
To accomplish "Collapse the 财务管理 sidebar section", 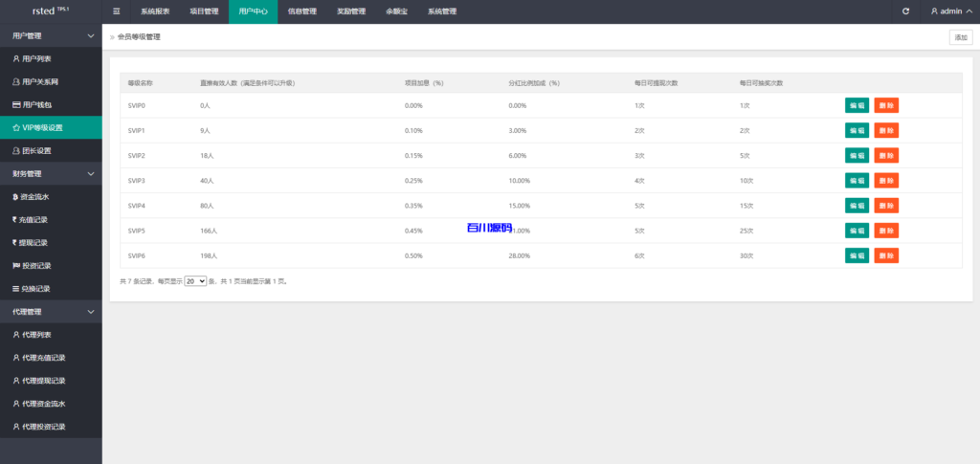I will pyautogui.click(x=51, y=173).
